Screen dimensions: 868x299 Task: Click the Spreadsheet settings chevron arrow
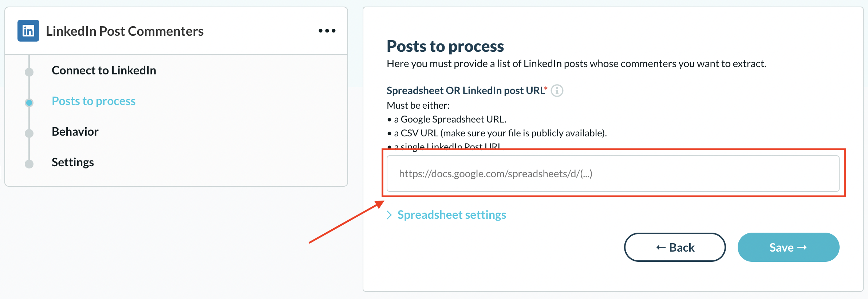(389, 215)
